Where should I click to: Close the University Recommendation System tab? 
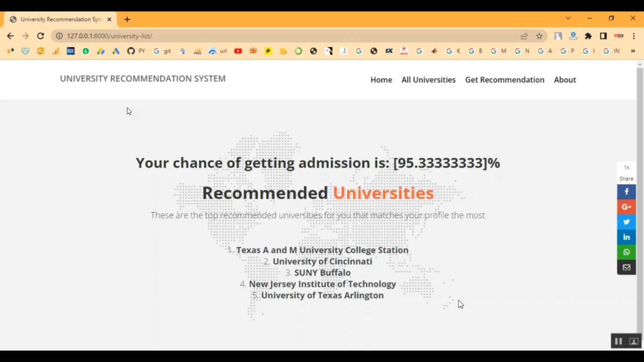coord(109,19)
